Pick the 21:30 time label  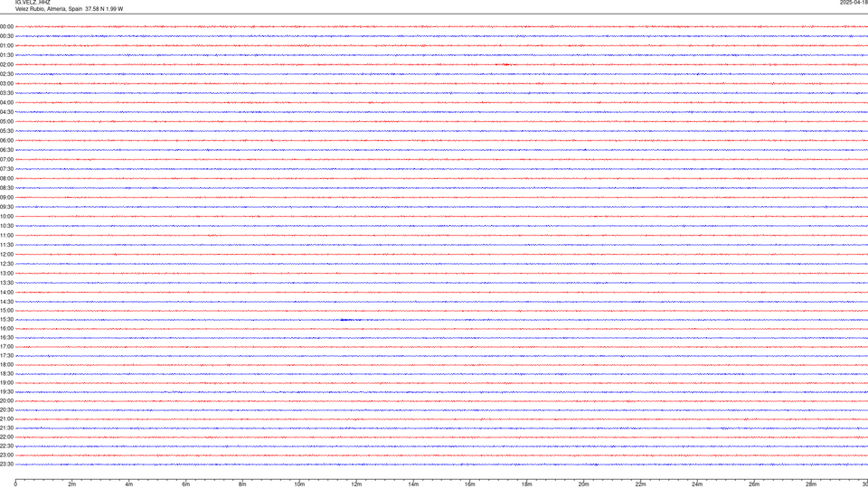pos(6,428)
